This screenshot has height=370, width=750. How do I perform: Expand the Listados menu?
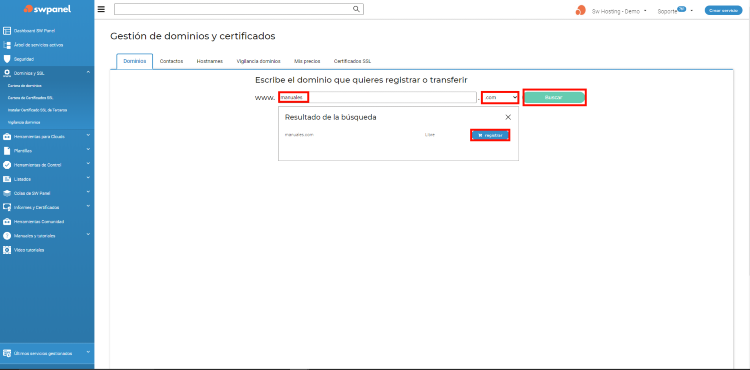tap(88, 178)
